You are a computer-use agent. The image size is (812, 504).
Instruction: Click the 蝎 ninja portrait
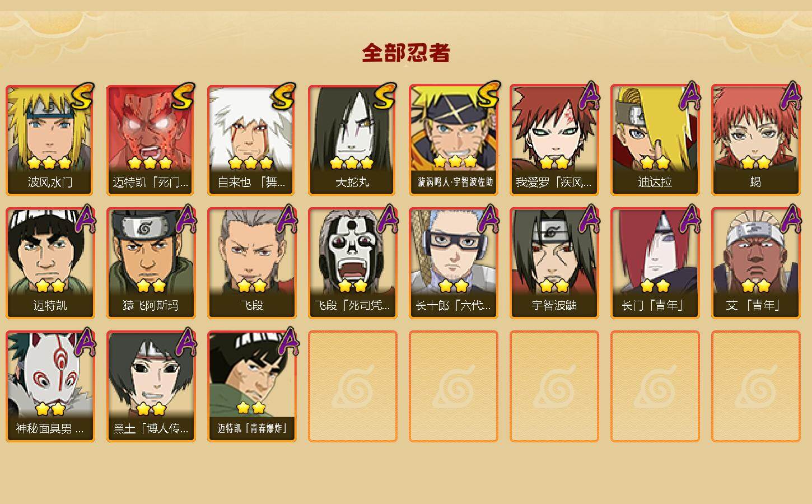(x=756, y=140)
